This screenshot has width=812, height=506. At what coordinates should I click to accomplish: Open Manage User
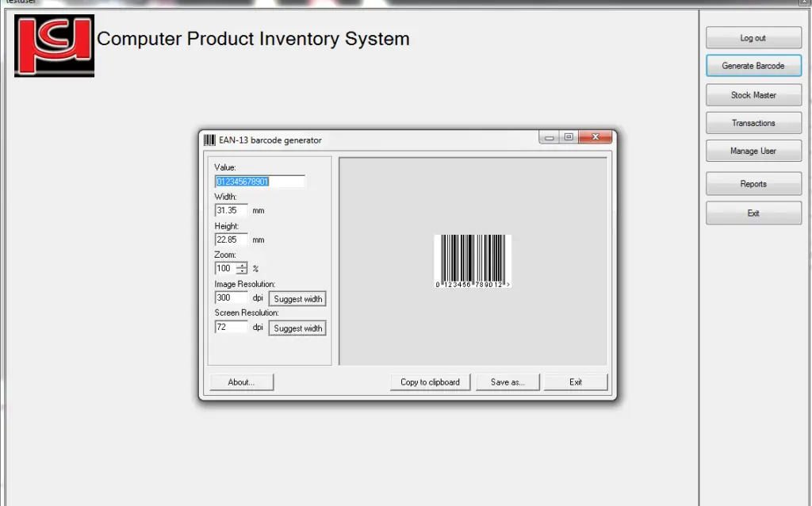tap(753, 151)
